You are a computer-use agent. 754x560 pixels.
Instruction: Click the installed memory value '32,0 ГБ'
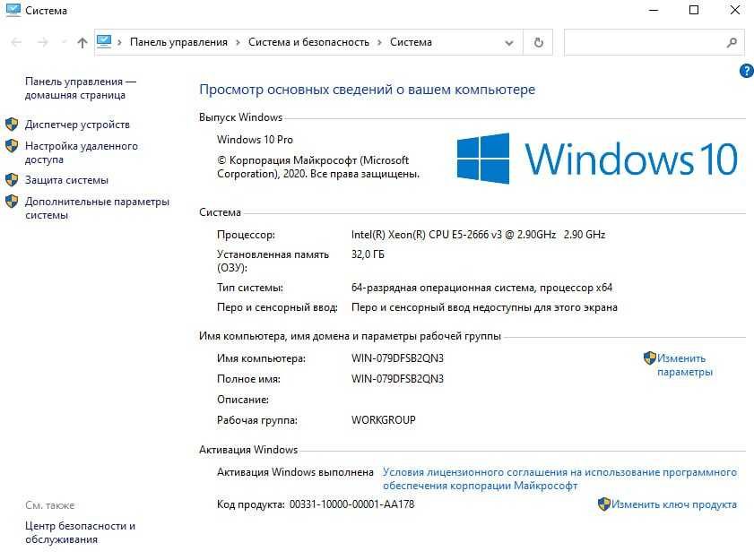coord(368,254)
